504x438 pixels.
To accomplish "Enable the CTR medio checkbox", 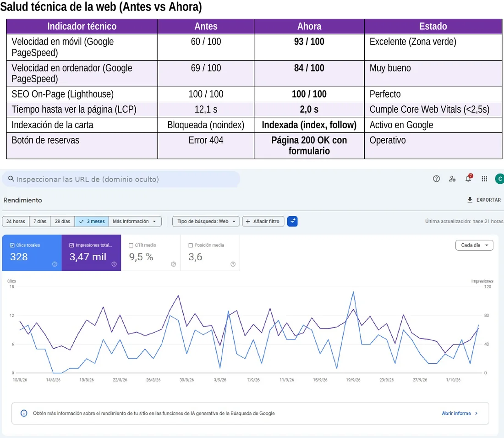I will tap(131, 245).
